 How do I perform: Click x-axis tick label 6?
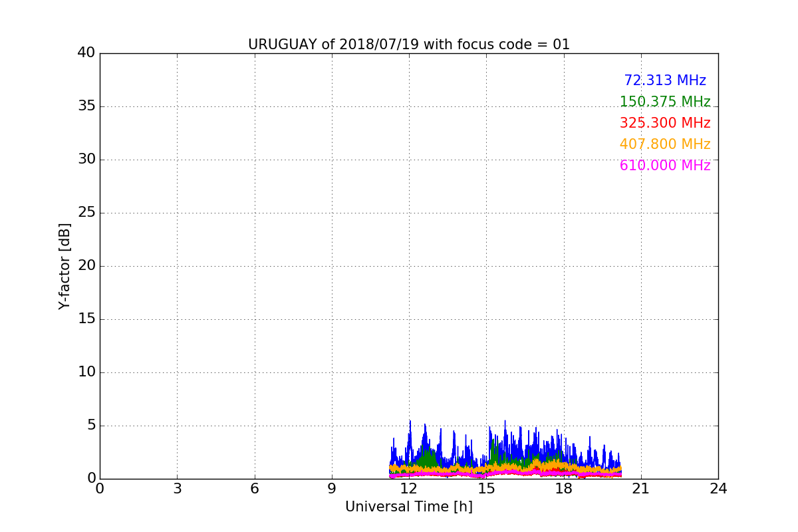click(255, 489)
